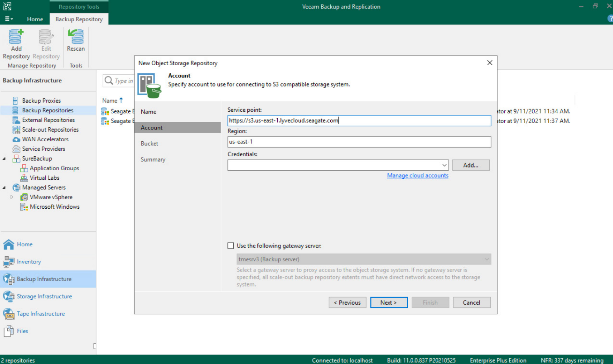Go to the Bucket wizard step
Screen dimensions: 613x364
click(x=150, y=144)
